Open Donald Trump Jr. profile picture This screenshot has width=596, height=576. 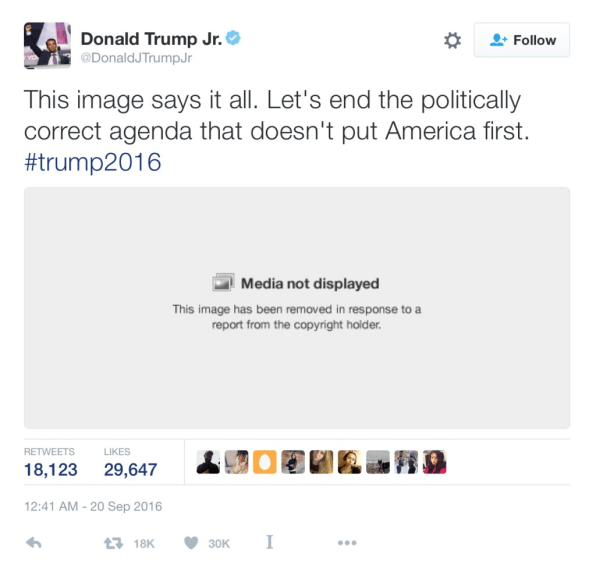point(47,46)
